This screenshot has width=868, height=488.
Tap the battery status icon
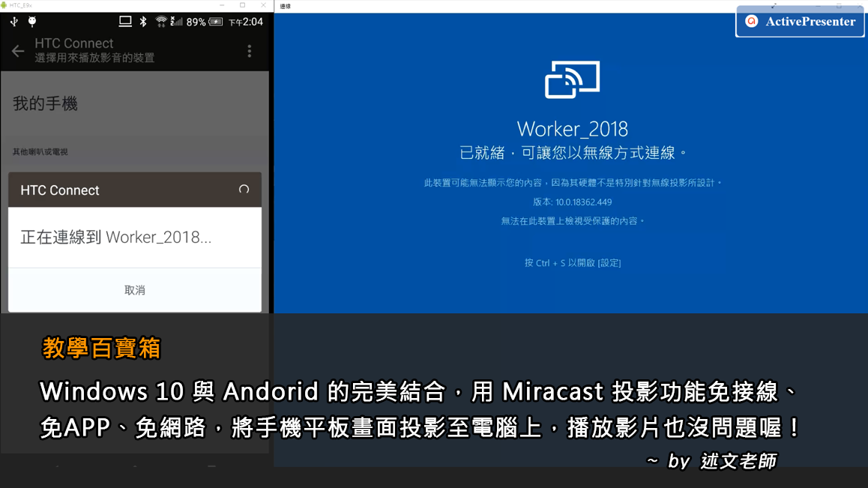point(216,22)
